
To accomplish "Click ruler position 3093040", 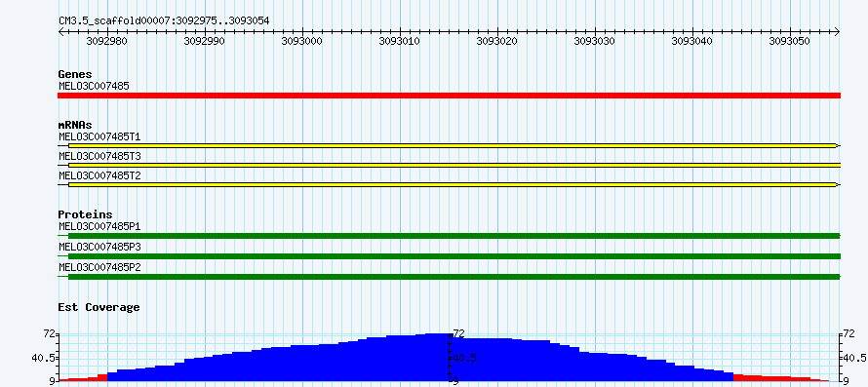I will pyautogui.click(x=692, y=41).
